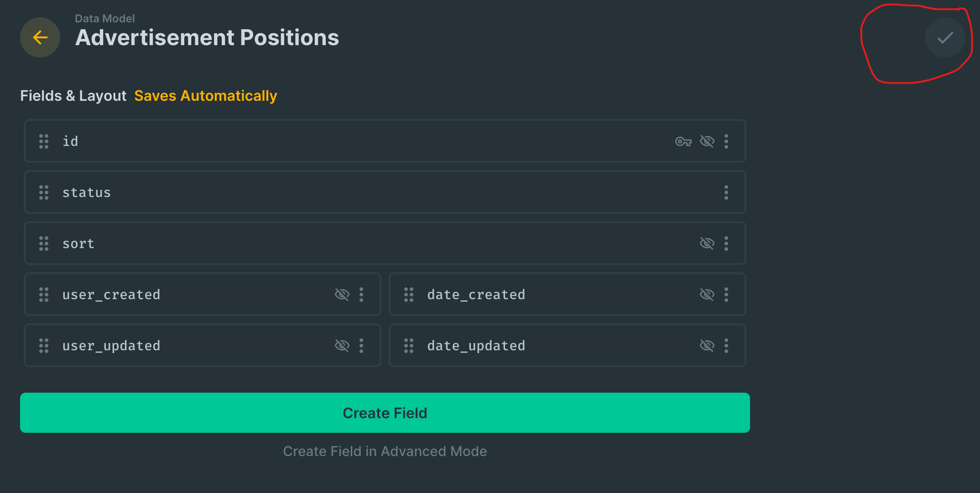
Task: Open the options menu for the date_updated field
Action: (x=727, y=345)
